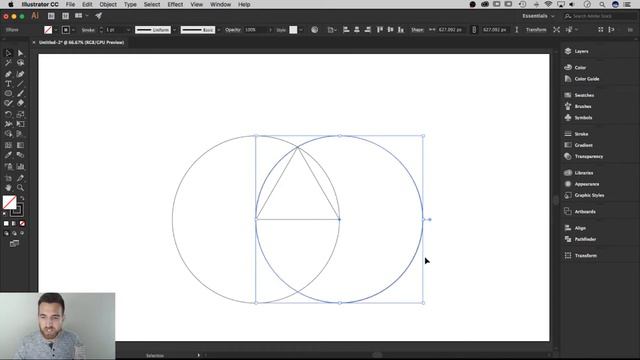Set paint mode to None

pyautogui.click(x=22, y=223)
